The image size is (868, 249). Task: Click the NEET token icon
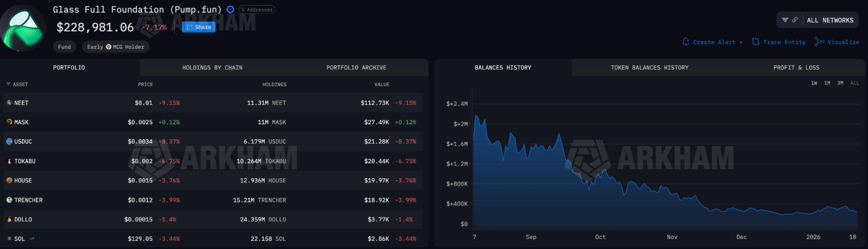point(9,103)
